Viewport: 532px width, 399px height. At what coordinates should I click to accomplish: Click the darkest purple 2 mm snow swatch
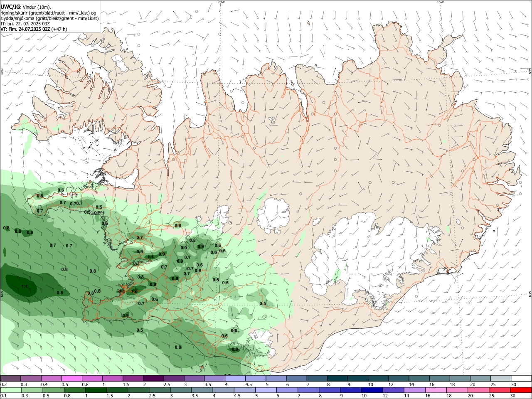coord(153,378)
